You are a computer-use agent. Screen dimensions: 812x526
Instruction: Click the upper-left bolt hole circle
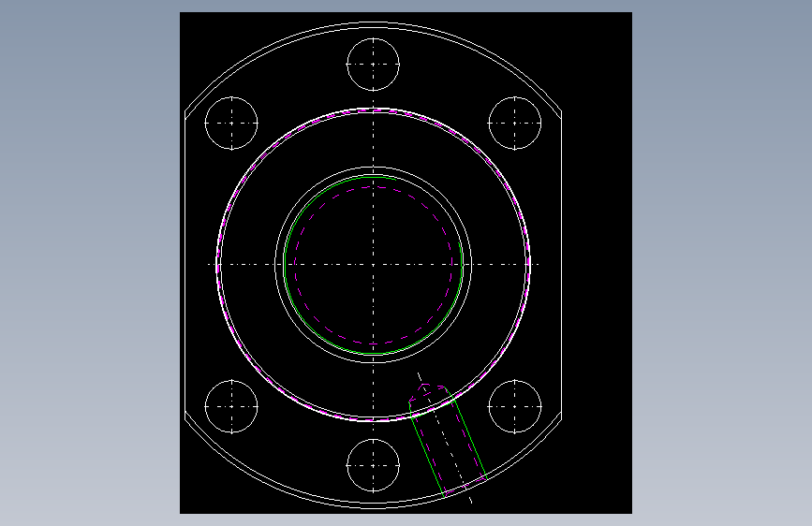231,124
